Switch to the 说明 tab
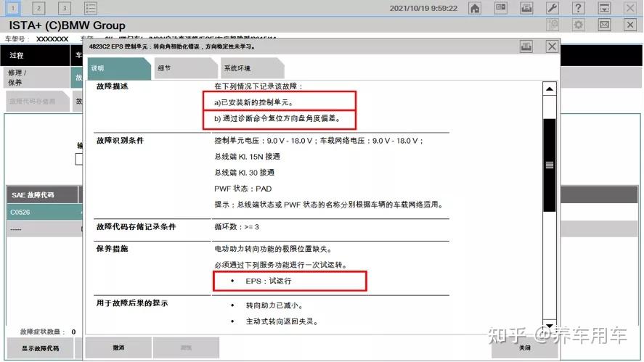644x362 pixels. point(118,68)
